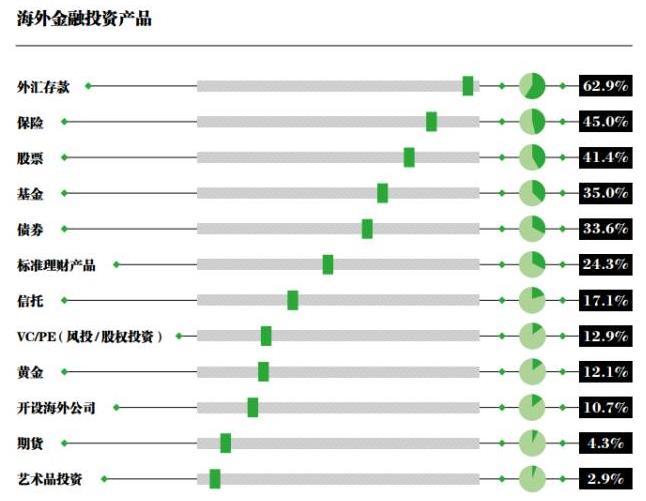This screenshot has width=646, height=501.
Task: Click the 41.4% percentage label
Action: [x=605, y=157]
